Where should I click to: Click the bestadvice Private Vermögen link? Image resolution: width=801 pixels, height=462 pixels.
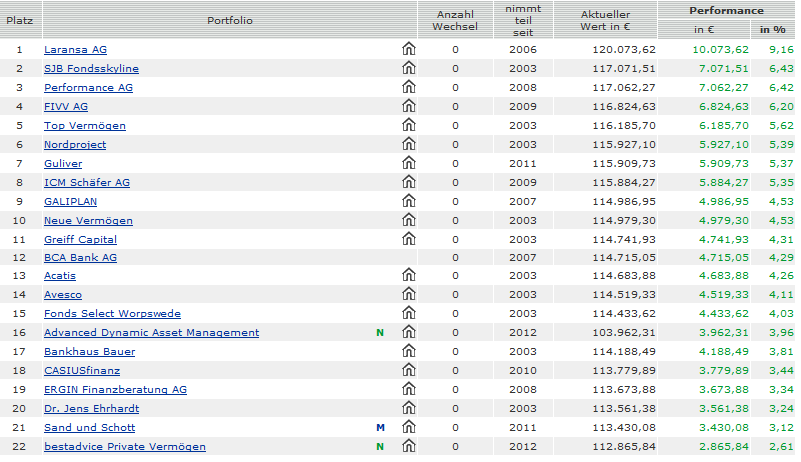tap(125, 446)
